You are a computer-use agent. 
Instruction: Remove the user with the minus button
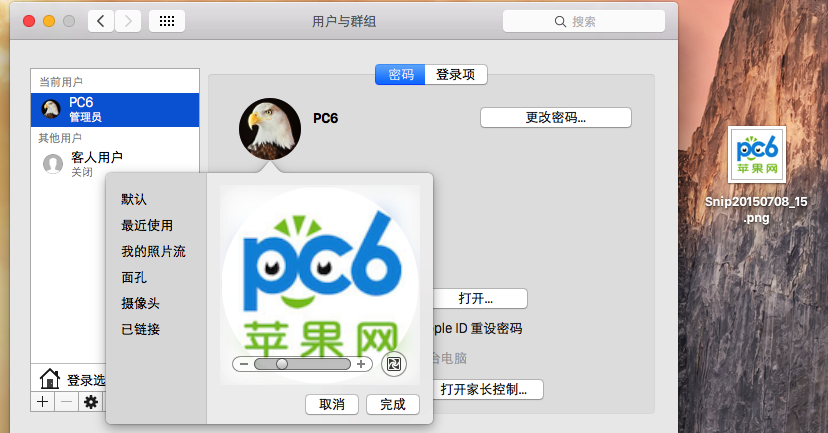[x=67, y=402]
